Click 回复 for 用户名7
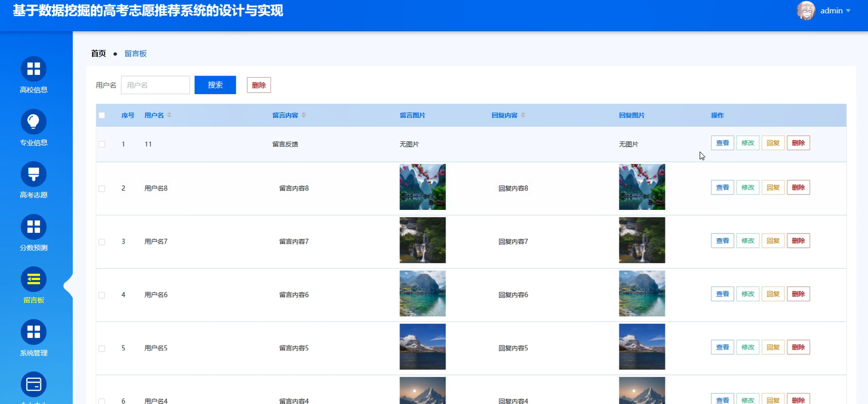Viewport: 868px width, 404px height. tap(773, 241)
